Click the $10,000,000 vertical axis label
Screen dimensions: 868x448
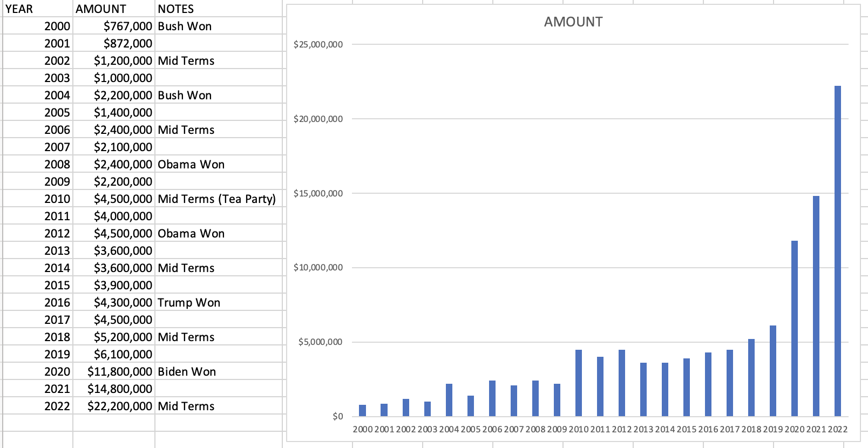tap(318, 267)
